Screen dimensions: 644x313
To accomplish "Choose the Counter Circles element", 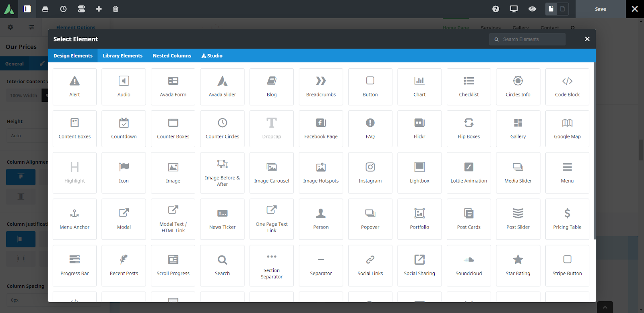I will pos(222,129).
